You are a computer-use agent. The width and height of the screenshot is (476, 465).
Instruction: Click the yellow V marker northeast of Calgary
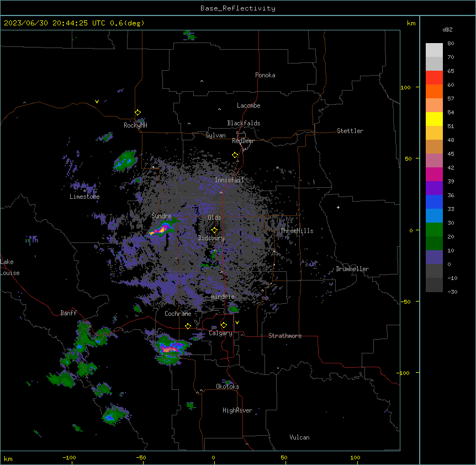coord(237,323)
